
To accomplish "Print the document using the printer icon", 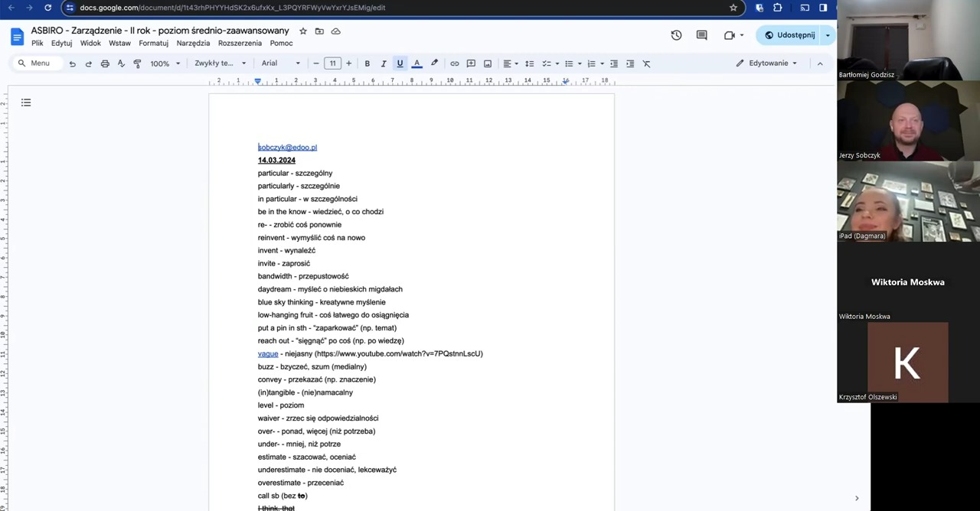I will click(x=105, y=63).
